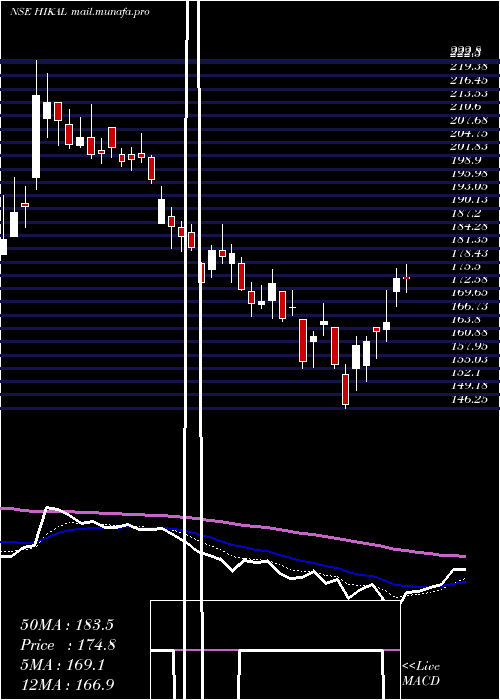
Task: Click the mail.munafa.pro header text
Action: pos(110,12)
